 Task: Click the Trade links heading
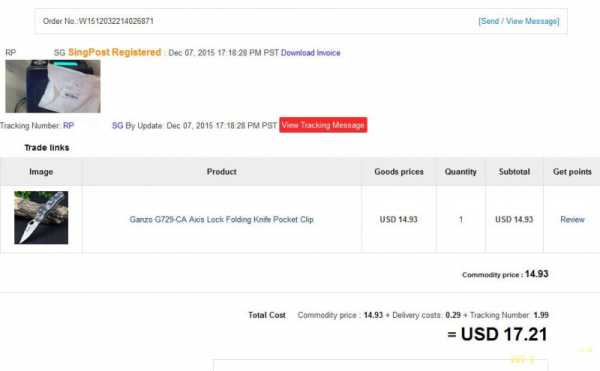47,148
